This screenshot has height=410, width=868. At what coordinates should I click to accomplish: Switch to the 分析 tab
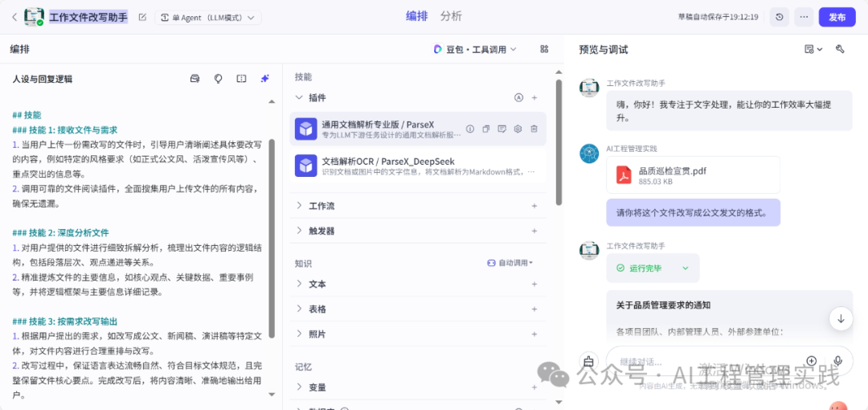(451, 16)
